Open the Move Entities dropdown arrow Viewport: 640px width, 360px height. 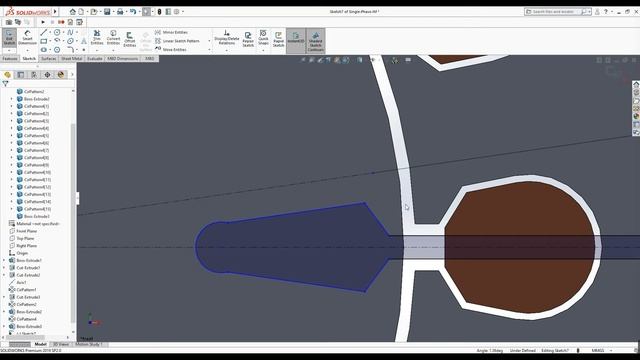209,50
